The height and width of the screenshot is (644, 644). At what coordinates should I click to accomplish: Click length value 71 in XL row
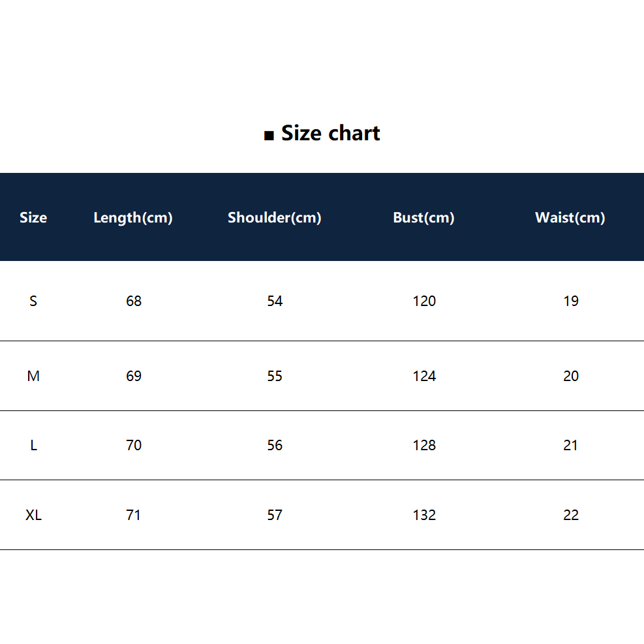(133, 515)
